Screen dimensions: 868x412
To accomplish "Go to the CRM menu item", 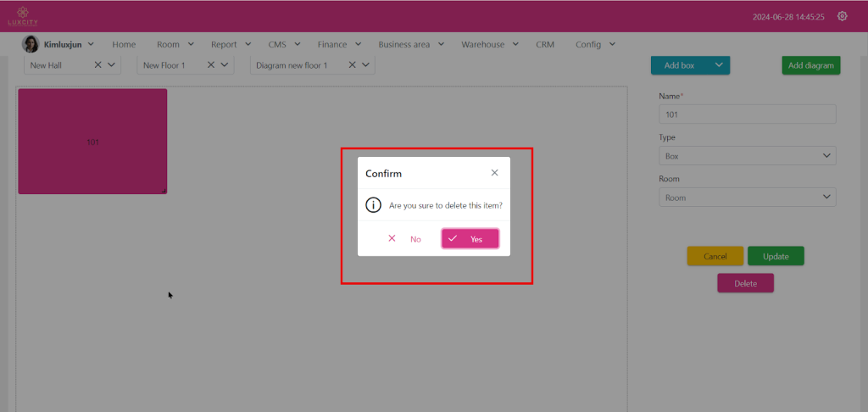I will pos(545,44).
